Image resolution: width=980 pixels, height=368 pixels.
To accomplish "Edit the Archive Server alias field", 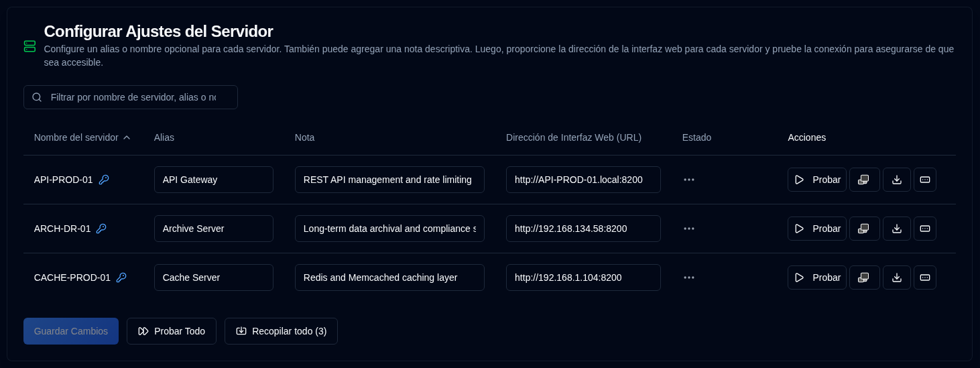I will [x=214, y=229].
